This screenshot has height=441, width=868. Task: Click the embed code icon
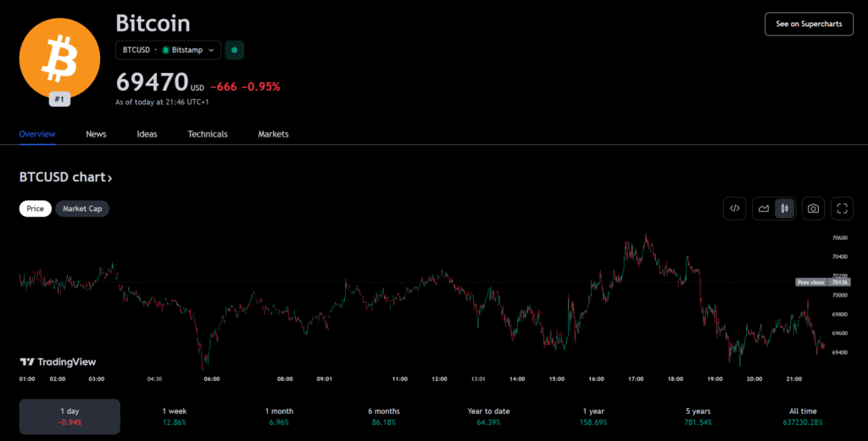[x=735, y=209]
